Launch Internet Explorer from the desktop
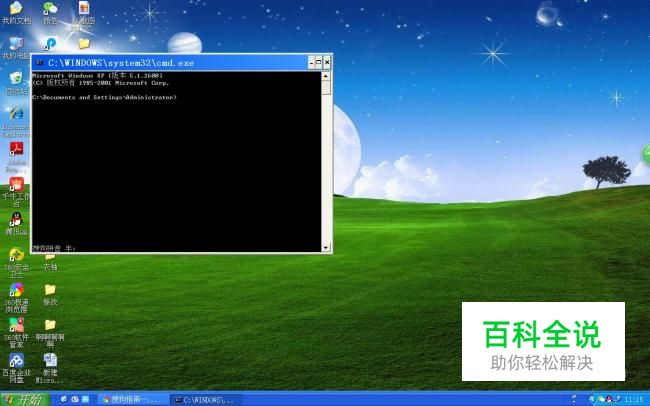Screen dimensions: 650x406 [x=16, y=122]
